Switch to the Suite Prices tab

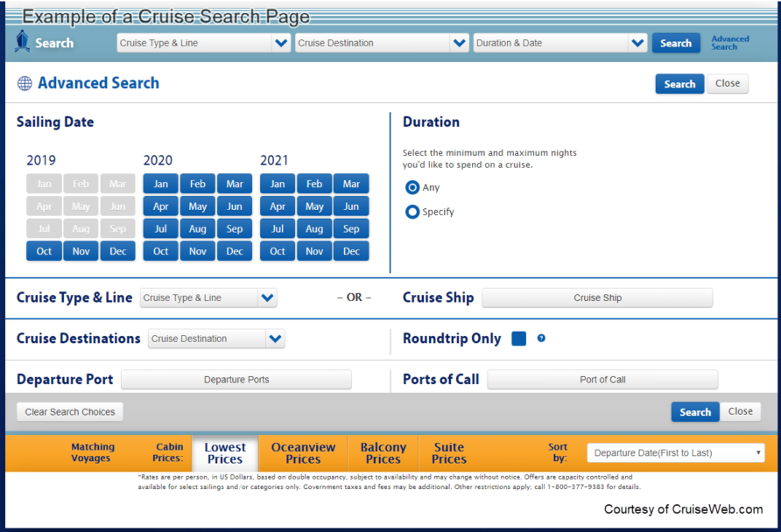[x=448, y=452]
